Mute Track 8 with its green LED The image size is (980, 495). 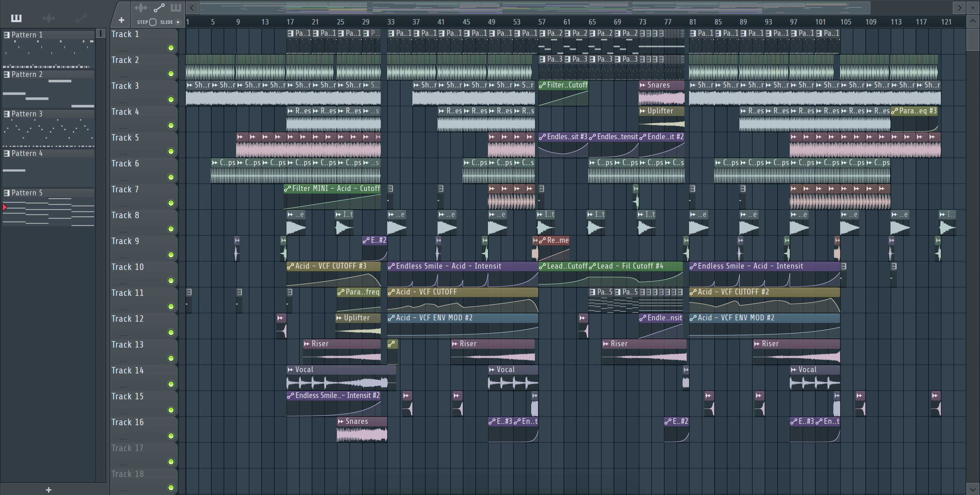[x=171, y=229]
